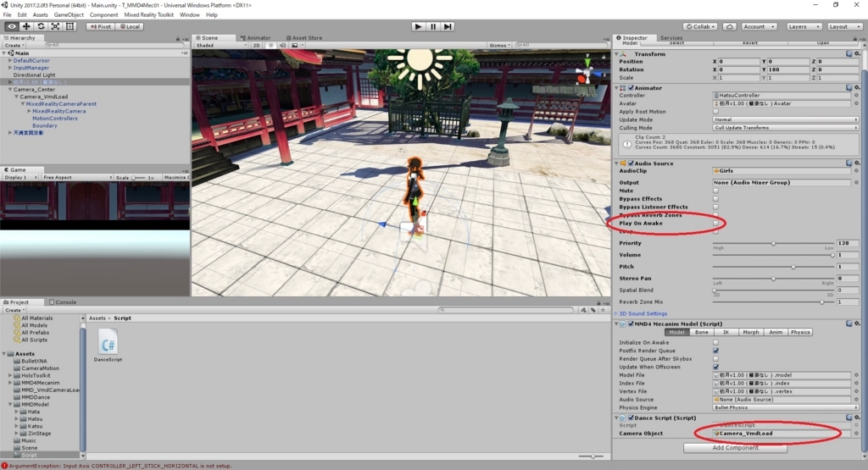Start Play mode with the Play button

[419, 26]
